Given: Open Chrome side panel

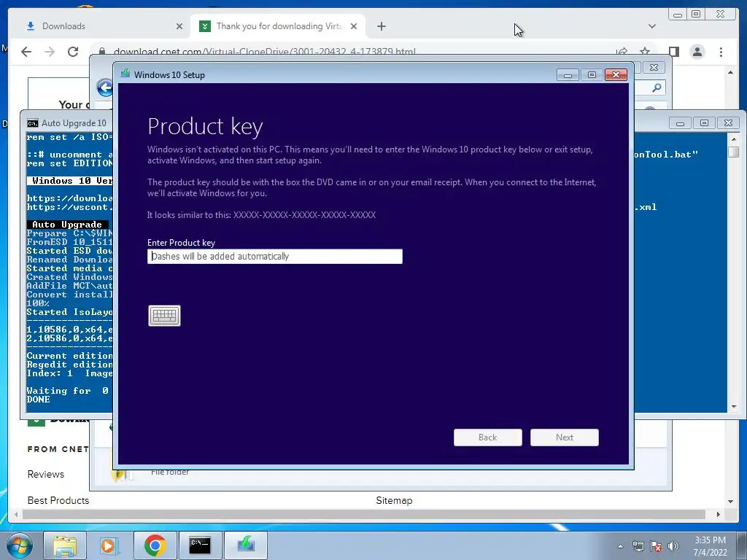Looking at the screenshot, I should 673,52.
